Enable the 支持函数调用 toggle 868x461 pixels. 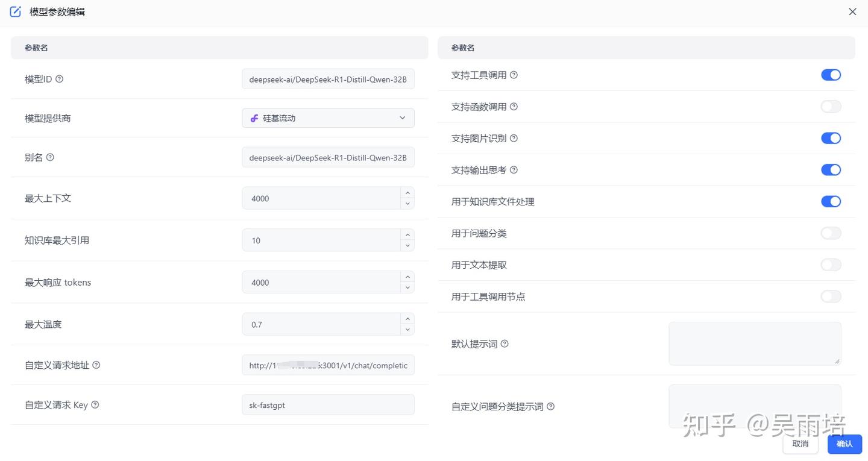coord(831,106)
